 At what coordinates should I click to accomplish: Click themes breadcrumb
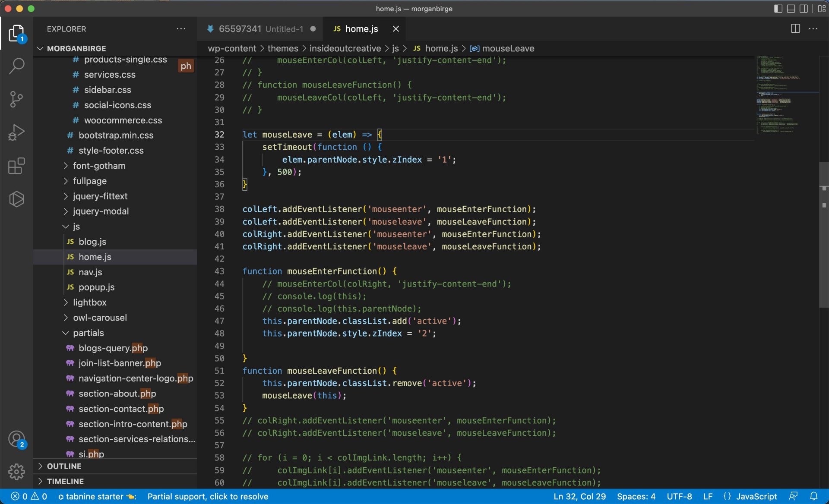coord(283,48)
